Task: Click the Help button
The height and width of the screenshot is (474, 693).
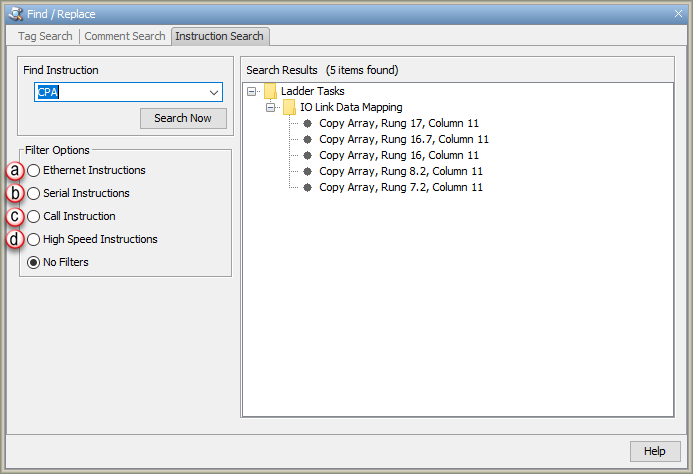Action: point(654,451)
